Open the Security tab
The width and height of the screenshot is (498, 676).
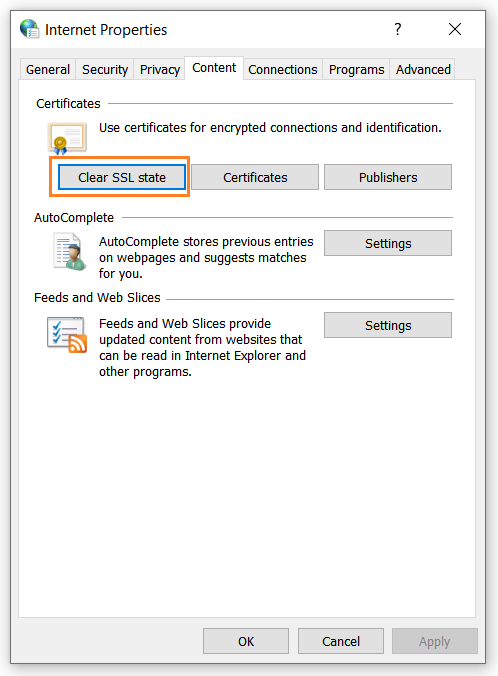point(105,69)
